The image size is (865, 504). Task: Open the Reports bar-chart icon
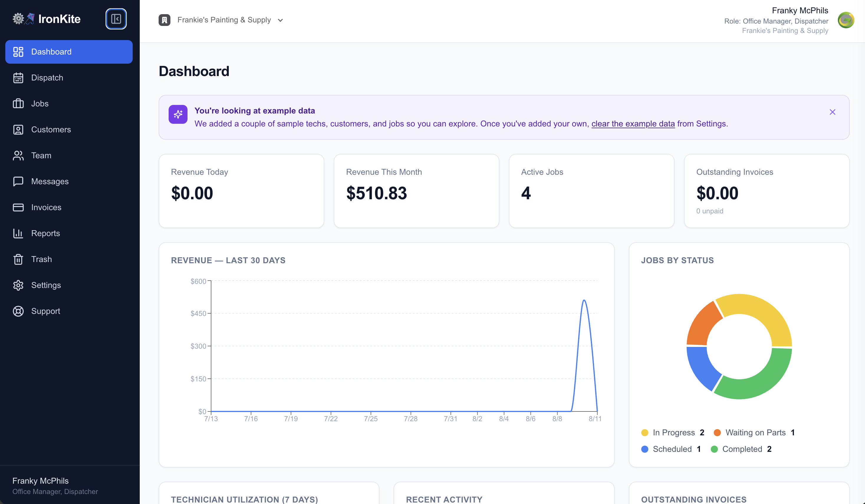(18, 233)
